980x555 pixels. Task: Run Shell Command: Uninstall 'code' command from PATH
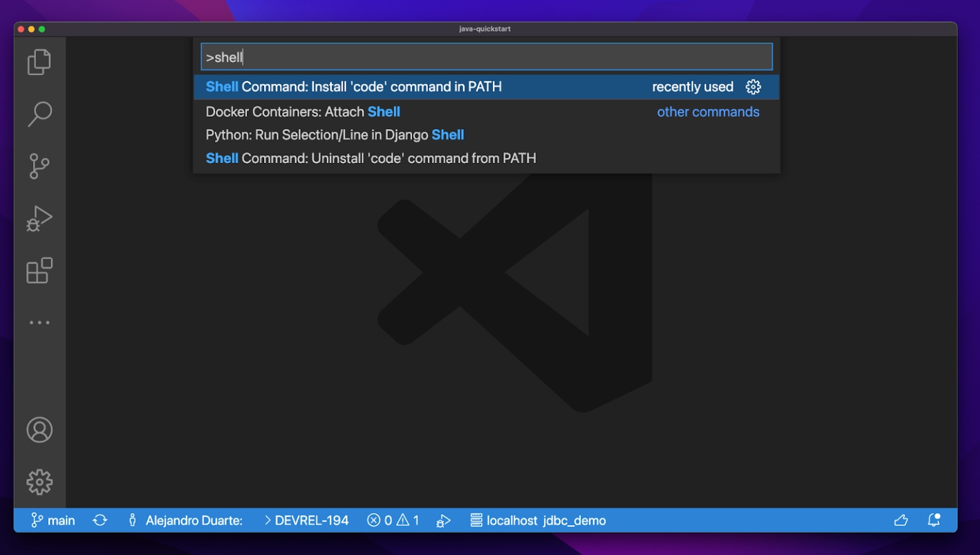coord(486,158)
